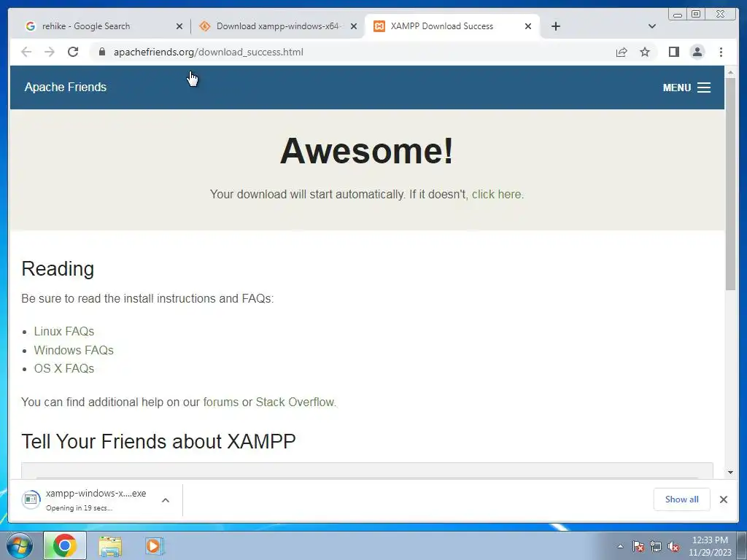Open the Chrome three-dot menu
The height and width of the screenshot is (560, 747).
pyautogui.click(x=721, y=52)
